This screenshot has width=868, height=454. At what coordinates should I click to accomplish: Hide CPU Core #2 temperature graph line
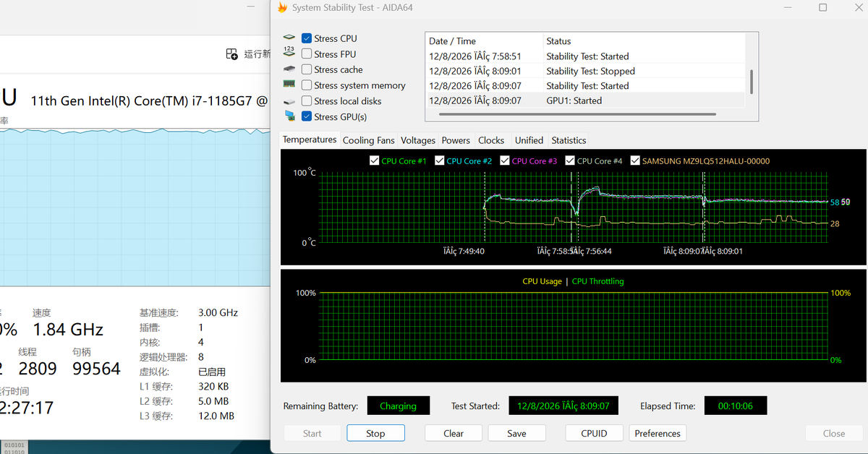(439, 160)
